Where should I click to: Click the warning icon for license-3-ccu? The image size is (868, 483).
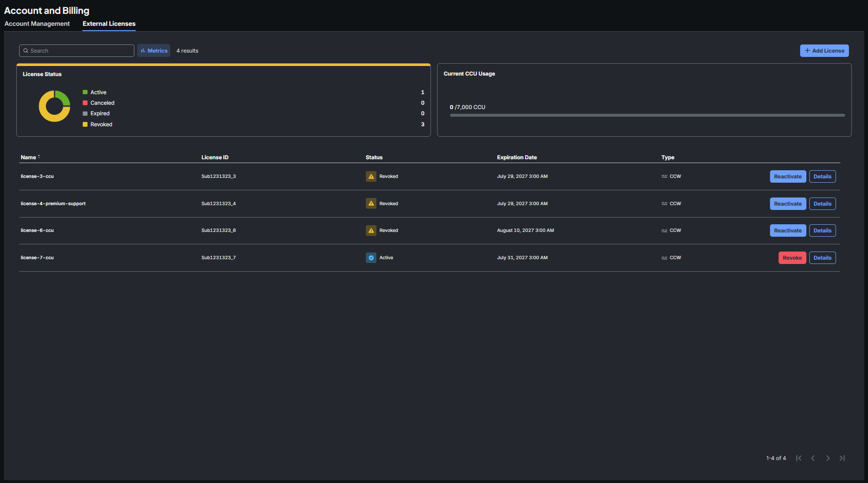pyautogui.click(x=371, y=176)
